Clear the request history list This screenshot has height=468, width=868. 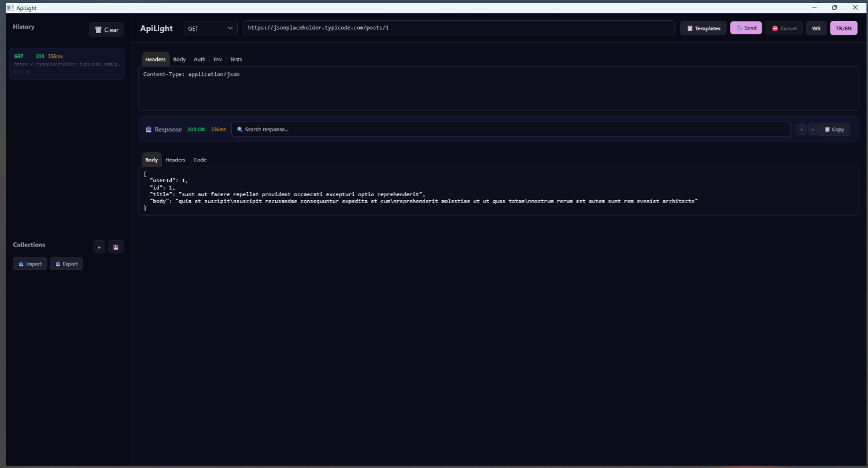[106, 30]
